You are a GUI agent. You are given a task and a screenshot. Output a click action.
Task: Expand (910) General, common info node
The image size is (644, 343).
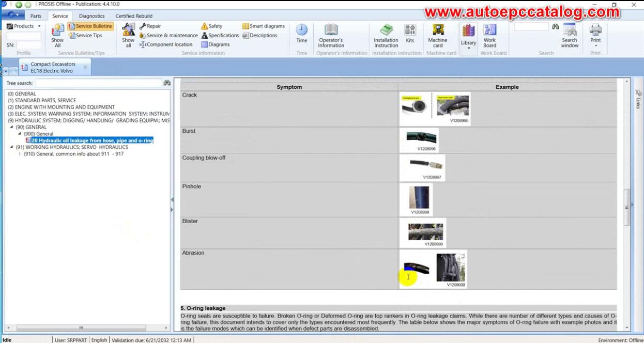coord(20,154)
